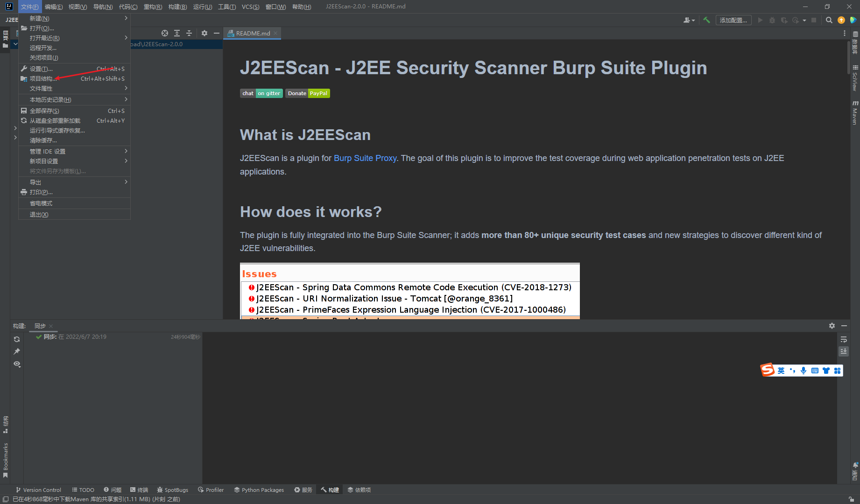The width and height of the screenshot is (860, 504).
Task: Toggle the eye view filter in build panel
Action: pos(17,364)
